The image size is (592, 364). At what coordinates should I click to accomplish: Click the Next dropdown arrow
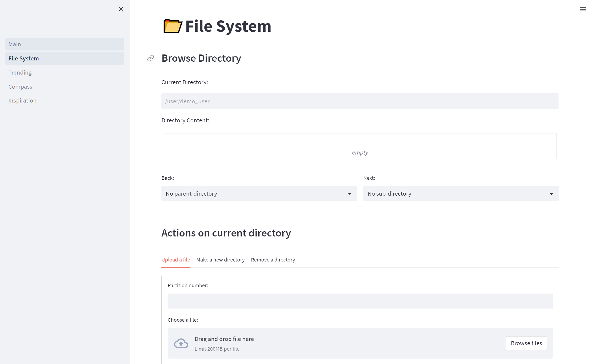[551, 194]
